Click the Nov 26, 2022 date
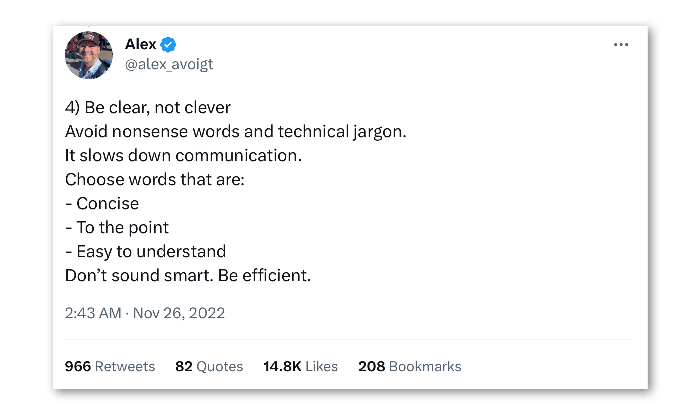The width and height of the screenshot is (700, 420). [179, 313]
